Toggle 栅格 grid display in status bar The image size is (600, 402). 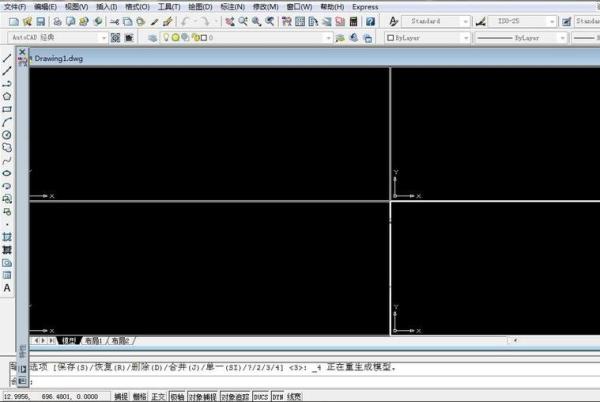point(139,397)
